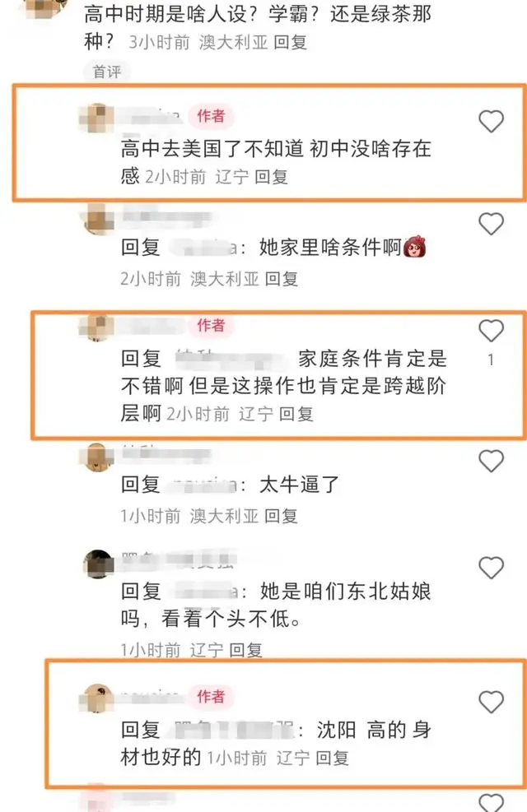
Task: Tap heart icon on bottom partial comment
Action: click(491, 803)
